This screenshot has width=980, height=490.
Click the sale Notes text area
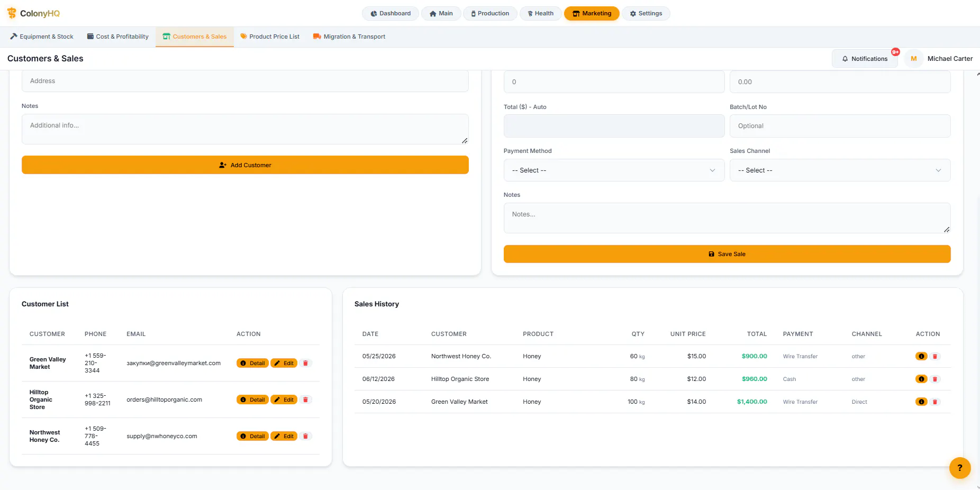point(727,218)
